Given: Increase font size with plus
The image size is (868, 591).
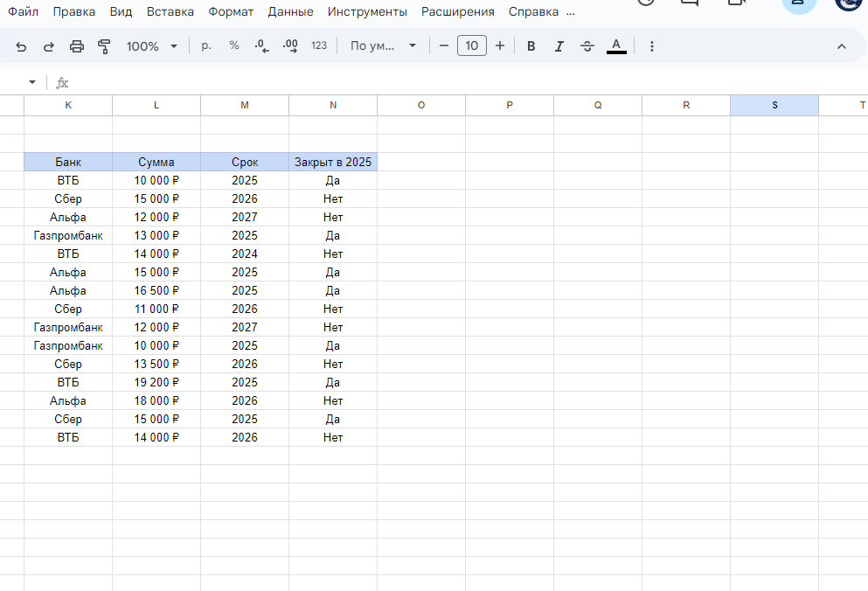Looking at the screenshot, I should [500, 46].
